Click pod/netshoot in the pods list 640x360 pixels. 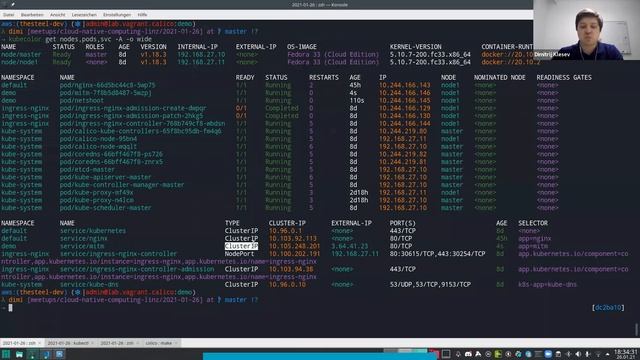pyautogui.click(x=82, y=100)
